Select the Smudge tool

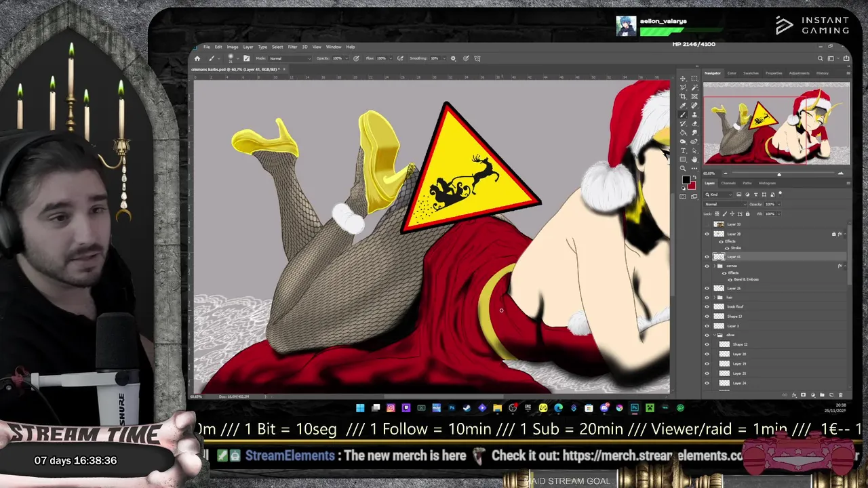pyautogui.click(x=694, y=132)
